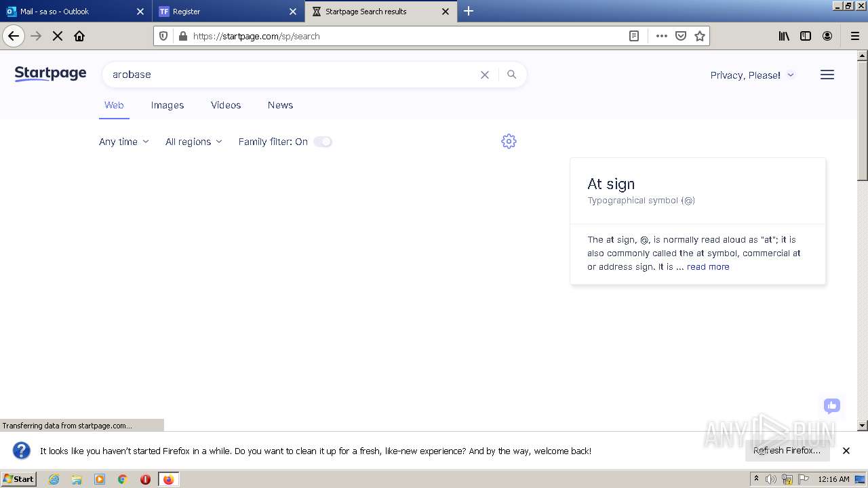This screenshot has width=868, height=488.
Task: Show hidden system tray icons
Action: click(x=756, y=479)
